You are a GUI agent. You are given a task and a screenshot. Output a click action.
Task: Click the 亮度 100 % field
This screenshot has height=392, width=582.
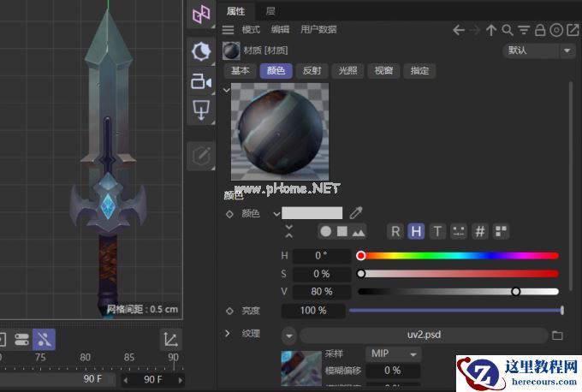click(313, 311)
